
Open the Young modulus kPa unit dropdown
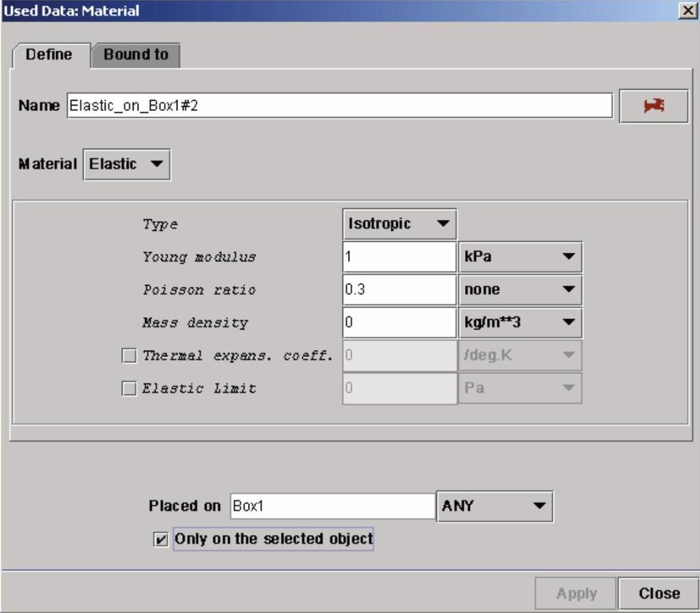coord(519,258)
